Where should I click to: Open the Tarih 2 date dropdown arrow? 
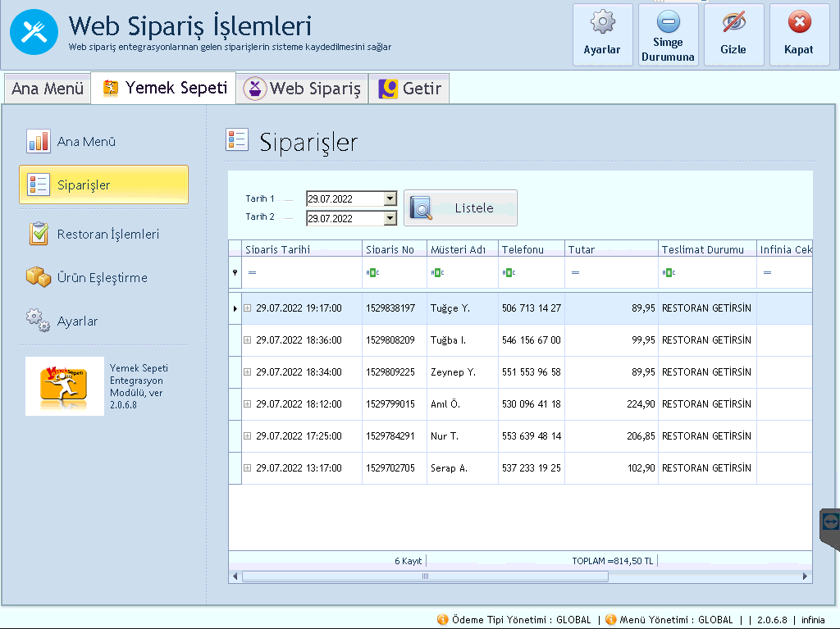pos(390,218)
